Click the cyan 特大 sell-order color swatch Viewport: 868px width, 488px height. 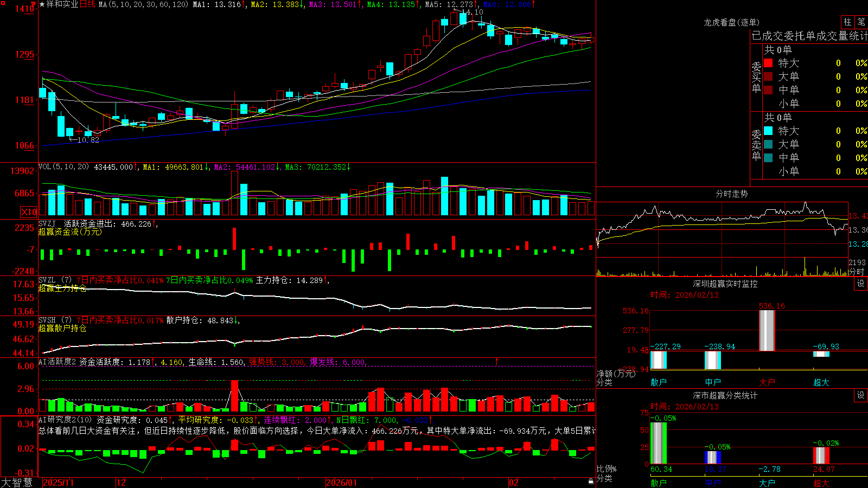pos(768,131)
